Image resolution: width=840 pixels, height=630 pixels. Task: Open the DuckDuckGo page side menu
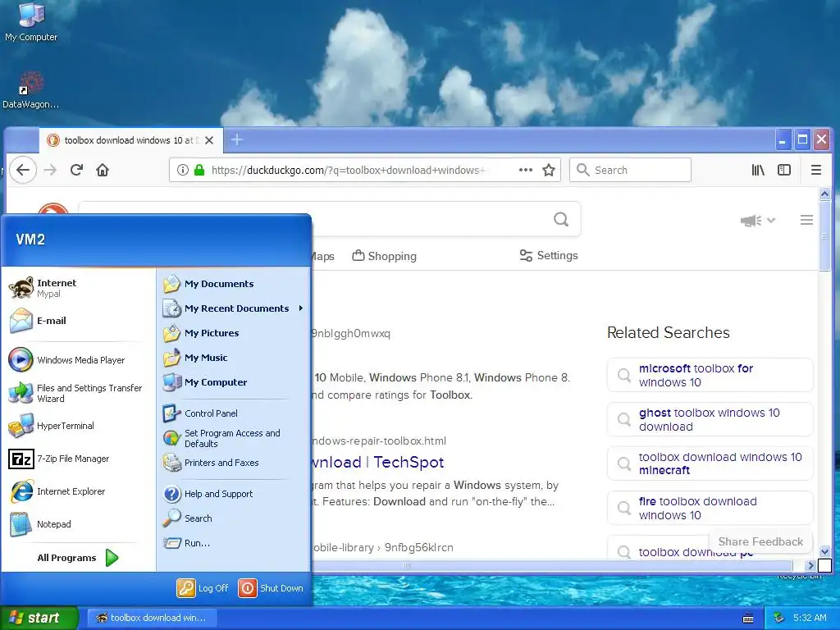[806, 220]
